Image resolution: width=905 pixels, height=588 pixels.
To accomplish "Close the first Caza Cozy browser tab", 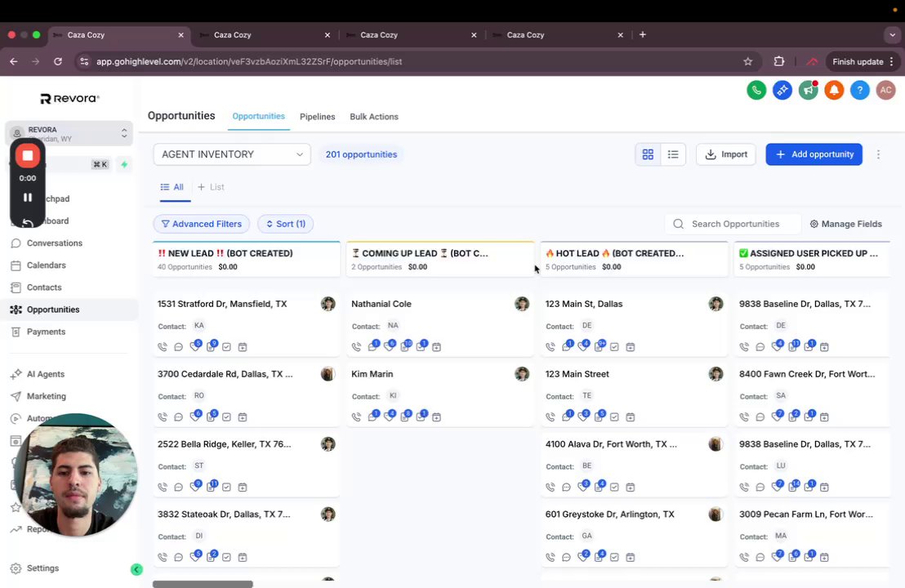I will pos(181,34).
